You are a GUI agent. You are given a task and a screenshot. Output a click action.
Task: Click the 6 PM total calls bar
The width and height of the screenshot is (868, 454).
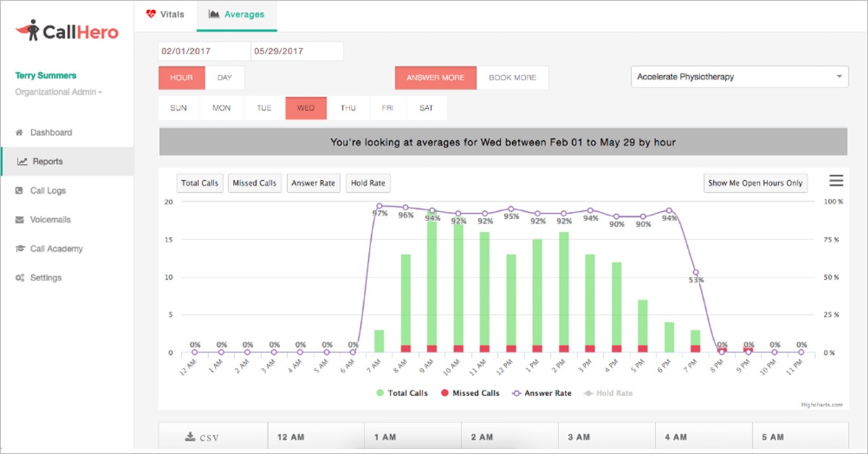669,338
